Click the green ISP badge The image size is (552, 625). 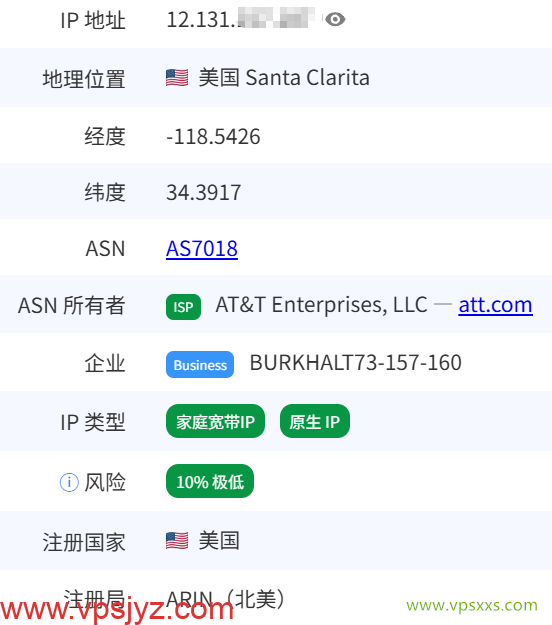click(183, 307)
